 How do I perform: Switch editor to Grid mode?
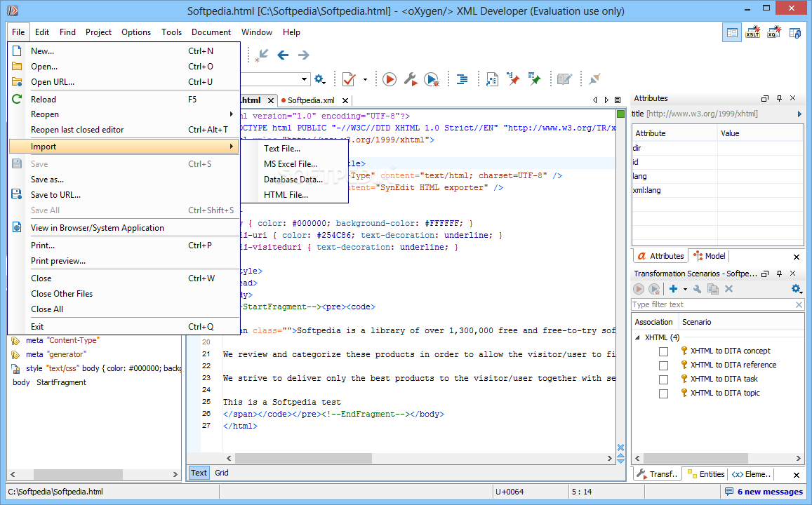point(222,473)
